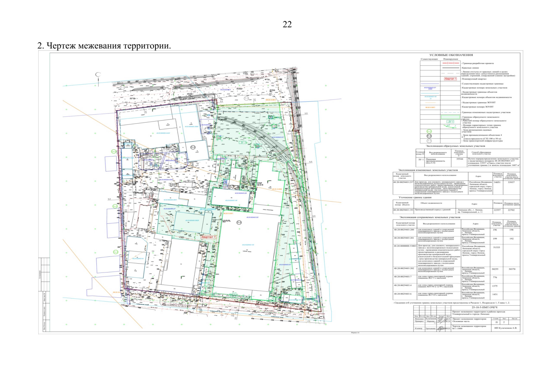Viewport: 555px width, 392px height.
Task: Click the drawing code 25-18-5-ПМТ.ОЧГЧ
Action: 484,307
